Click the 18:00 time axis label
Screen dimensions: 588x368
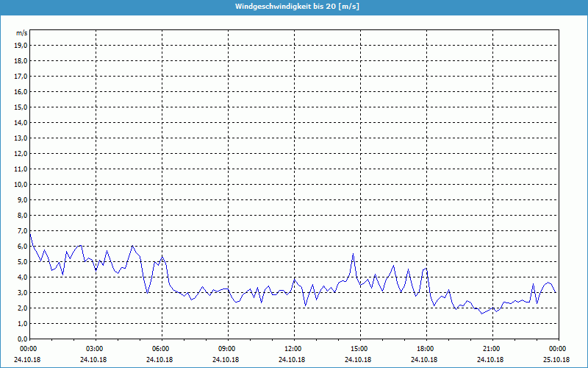click(x=426, y=349)
